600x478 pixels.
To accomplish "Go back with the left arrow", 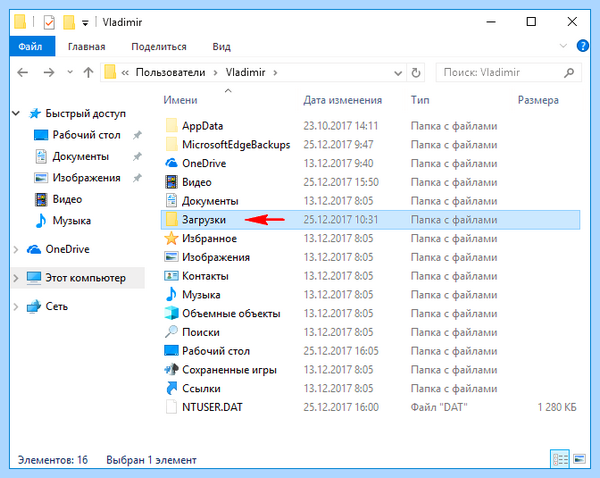I will click(x=23, y=72).
